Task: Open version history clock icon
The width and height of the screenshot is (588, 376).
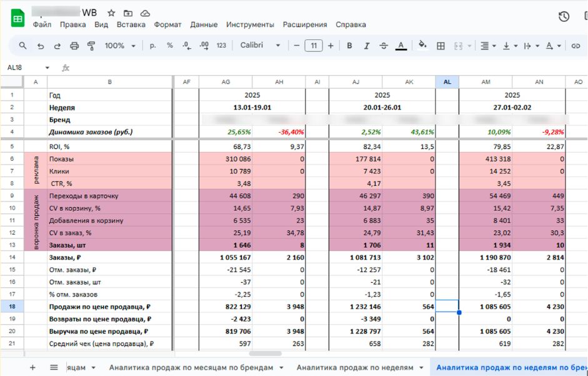Action: (x=564, y=17)
